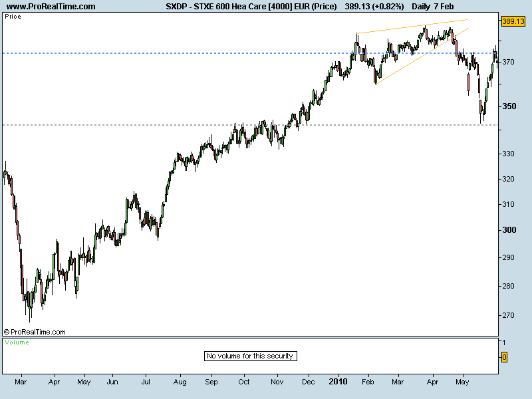Image resolution: width=532 pixels, height=399 pixels.
Task: Click the 370 price axis label
Action: (x=508, y=62)
